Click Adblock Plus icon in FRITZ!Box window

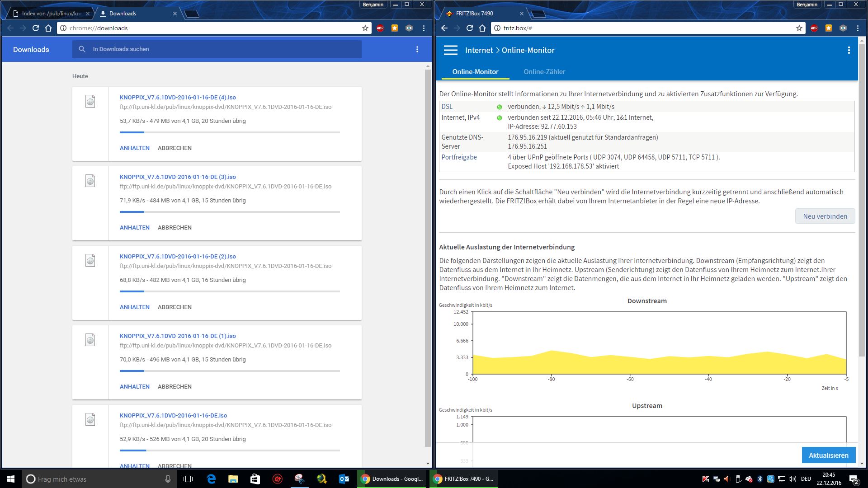click(x=814, y=28)
